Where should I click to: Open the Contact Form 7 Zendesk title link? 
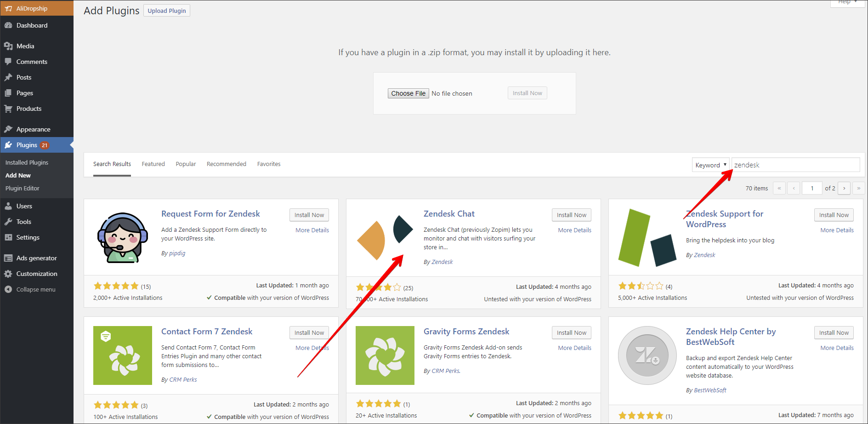(x=207, y=332)
